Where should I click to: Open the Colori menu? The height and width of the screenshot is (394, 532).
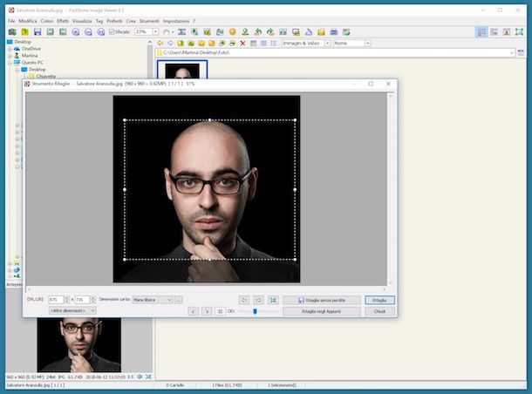[47, 21]
